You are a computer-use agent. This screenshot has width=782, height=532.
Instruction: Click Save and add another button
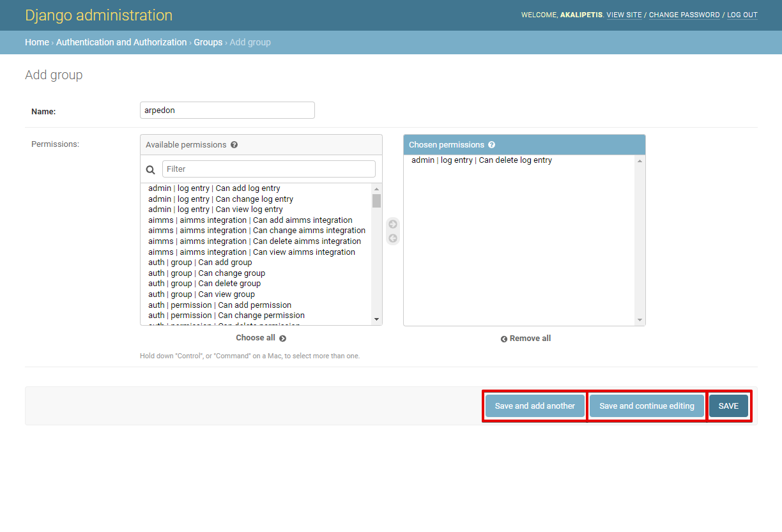coord(535,406)
